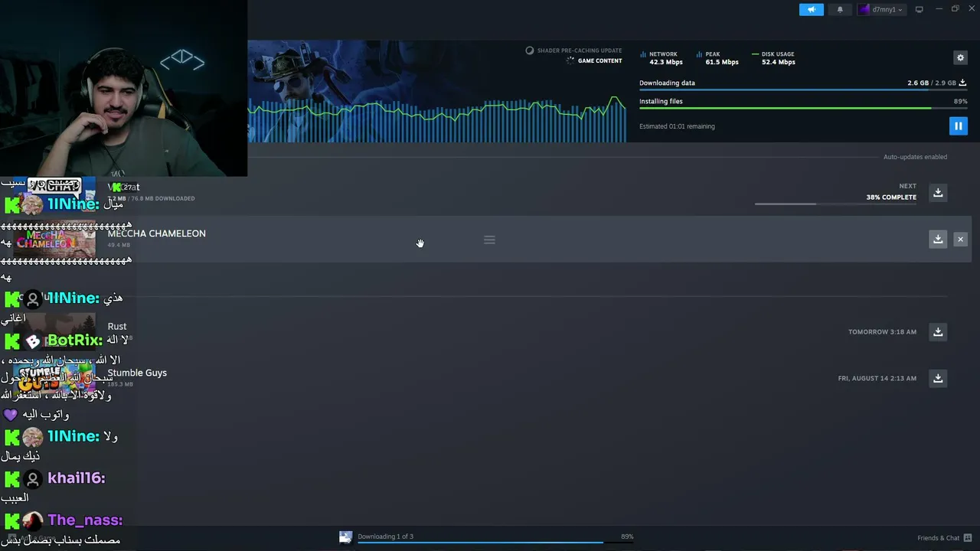
Task: Click the NETWORK 42.3 Mbps stat
Action: [x=661, y=58]
